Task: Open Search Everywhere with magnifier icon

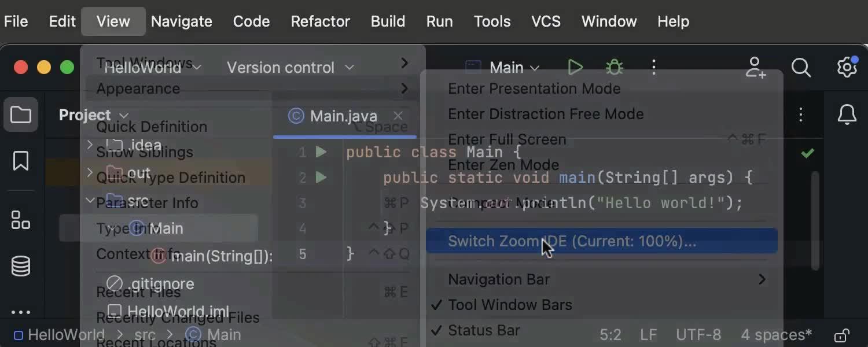Action: pyautogui.click(x=801, y=68)
